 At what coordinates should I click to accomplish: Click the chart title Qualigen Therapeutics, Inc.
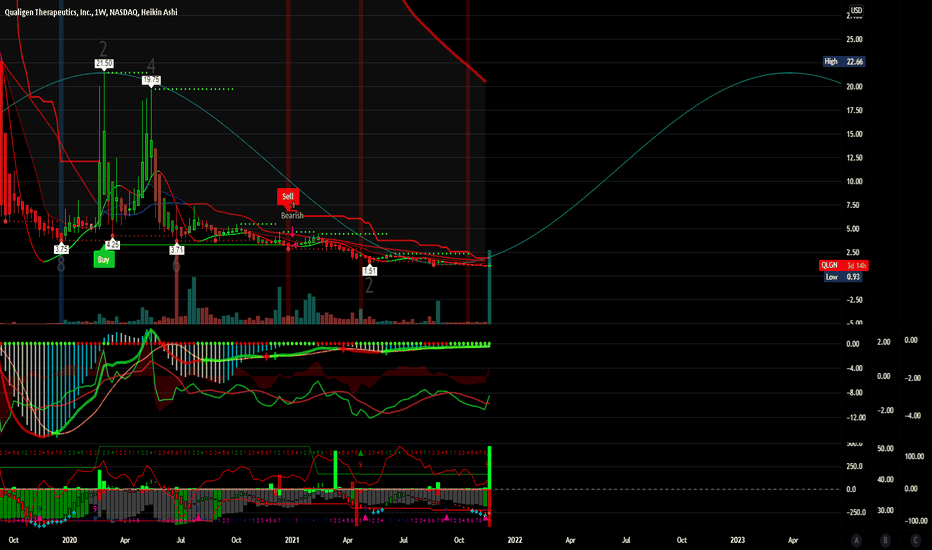coord(48,12)
